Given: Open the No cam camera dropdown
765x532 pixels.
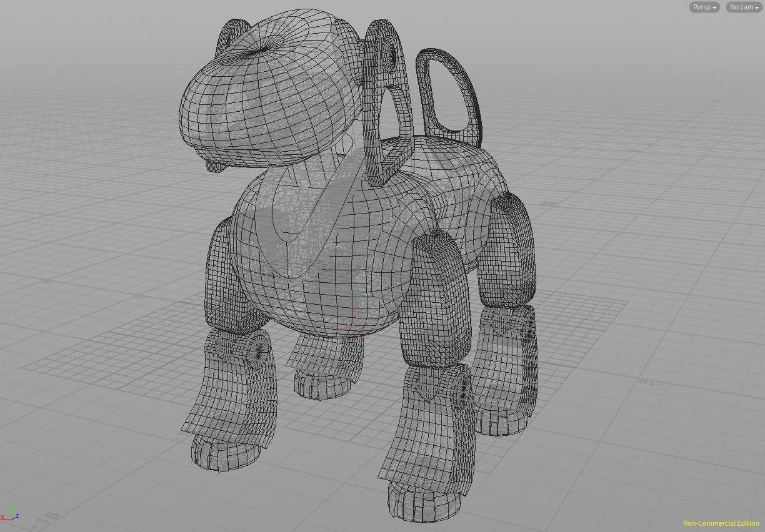Looking at the screenshot, I should (x=744, y=7).
